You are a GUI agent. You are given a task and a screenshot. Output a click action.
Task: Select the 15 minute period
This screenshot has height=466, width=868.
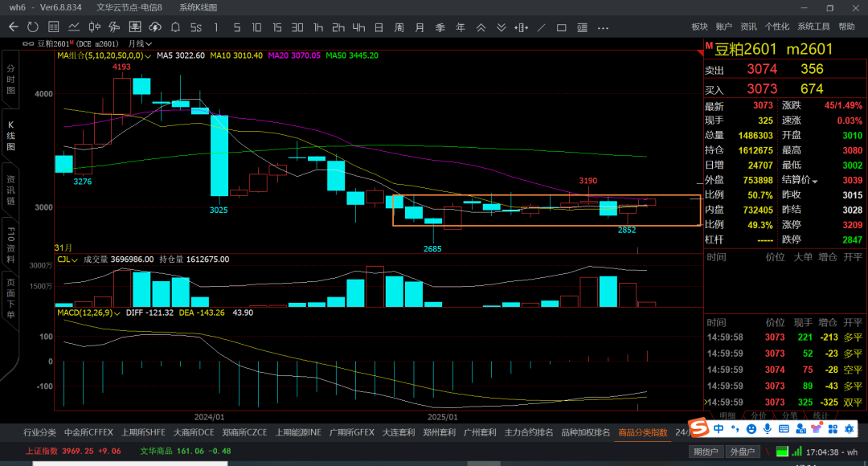click(x=276, y=27)
